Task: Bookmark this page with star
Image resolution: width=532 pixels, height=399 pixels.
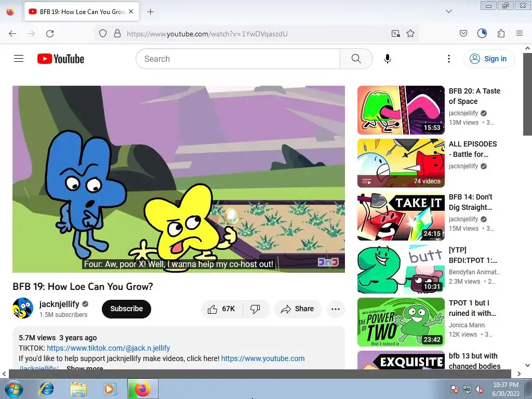Action: pyautogui.click(x=410, y=34)
